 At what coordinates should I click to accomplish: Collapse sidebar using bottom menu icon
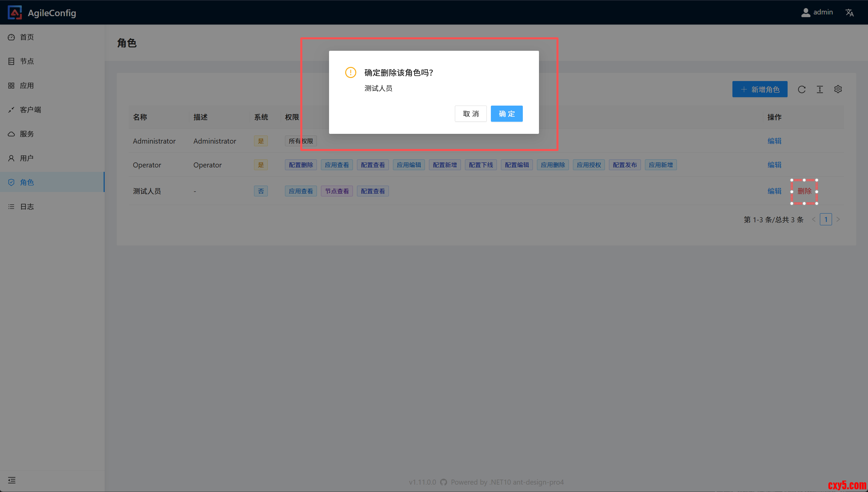12,480
